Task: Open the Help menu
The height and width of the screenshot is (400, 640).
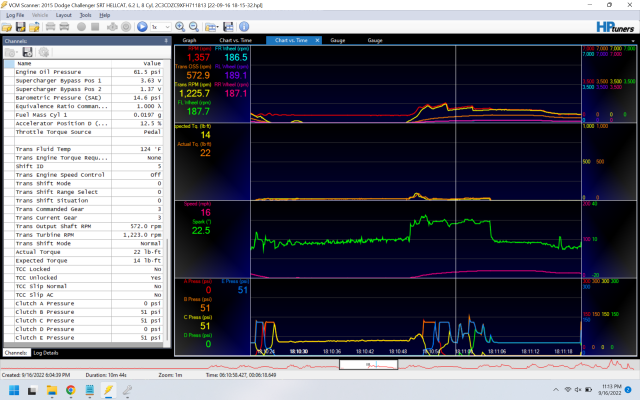Action: tap(104, 15)
